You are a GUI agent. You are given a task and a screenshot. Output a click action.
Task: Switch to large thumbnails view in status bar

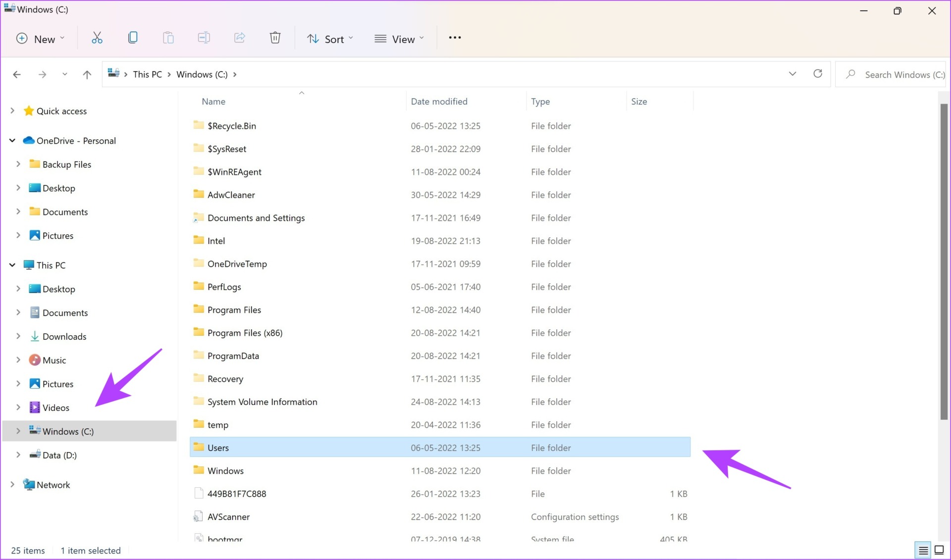(x=939, y=550)
